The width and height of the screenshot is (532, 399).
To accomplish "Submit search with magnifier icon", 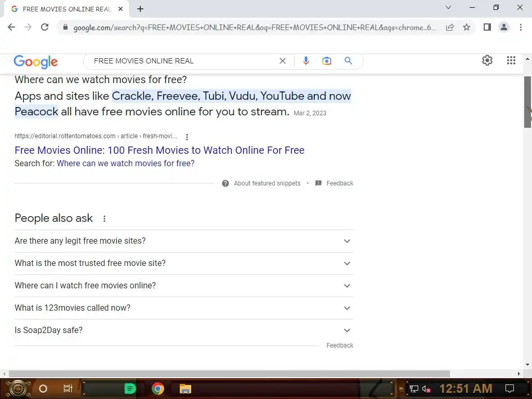I will click(348, 61).
